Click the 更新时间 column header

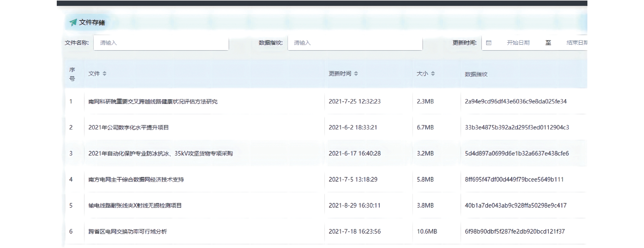tap(340, 74)
